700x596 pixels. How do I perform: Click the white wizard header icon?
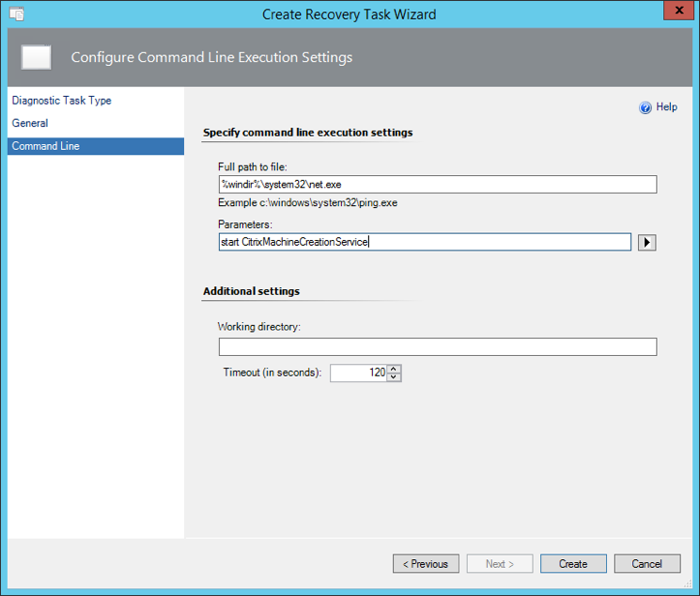click(x=37, y=57)
